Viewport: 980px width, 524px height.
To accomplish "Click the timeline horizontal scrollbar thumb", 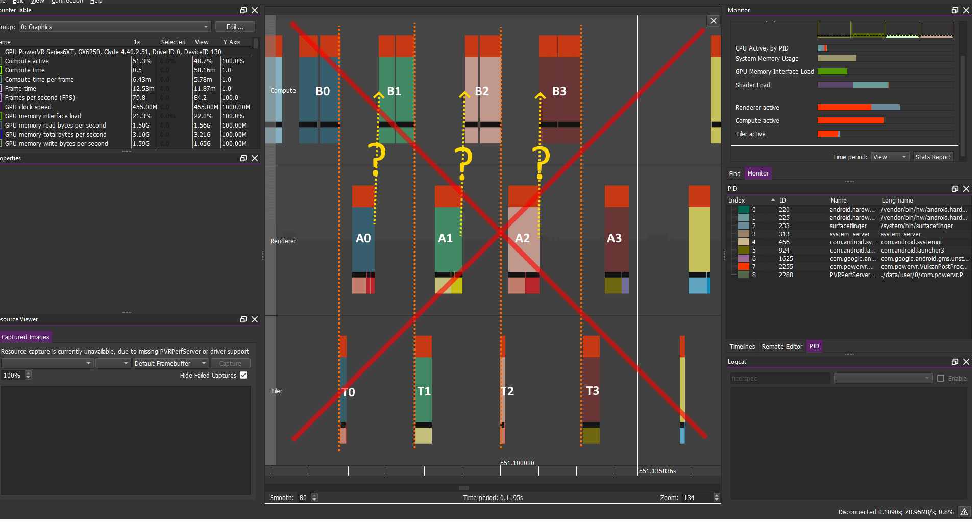I will pos(464,487).
